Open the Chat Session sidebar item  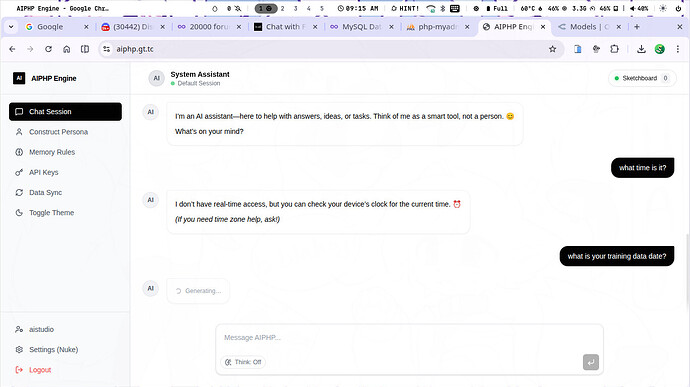click(x=65, y=111)
